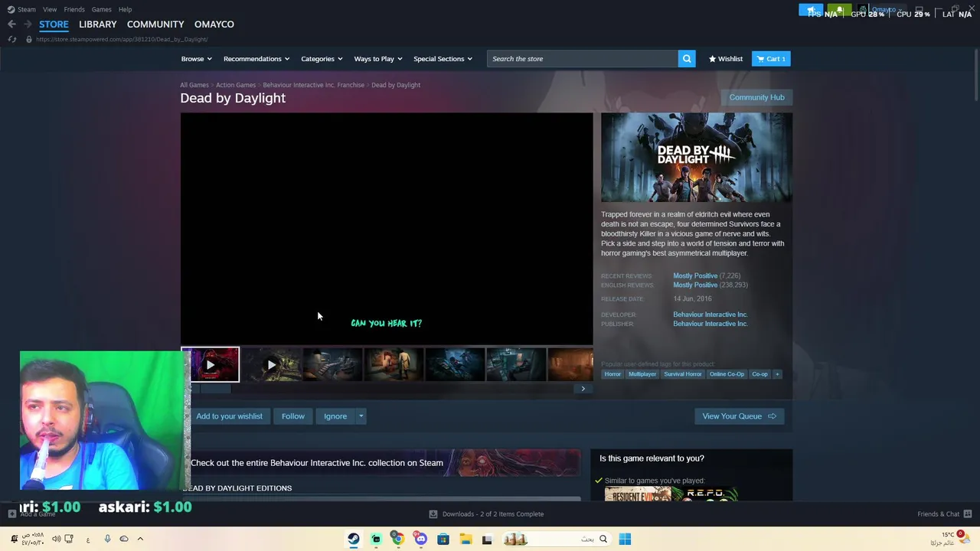The width and height of the screenshot is (980, 551).
Task: Switch to the LIBRARY tab
Action: (98, 24)
